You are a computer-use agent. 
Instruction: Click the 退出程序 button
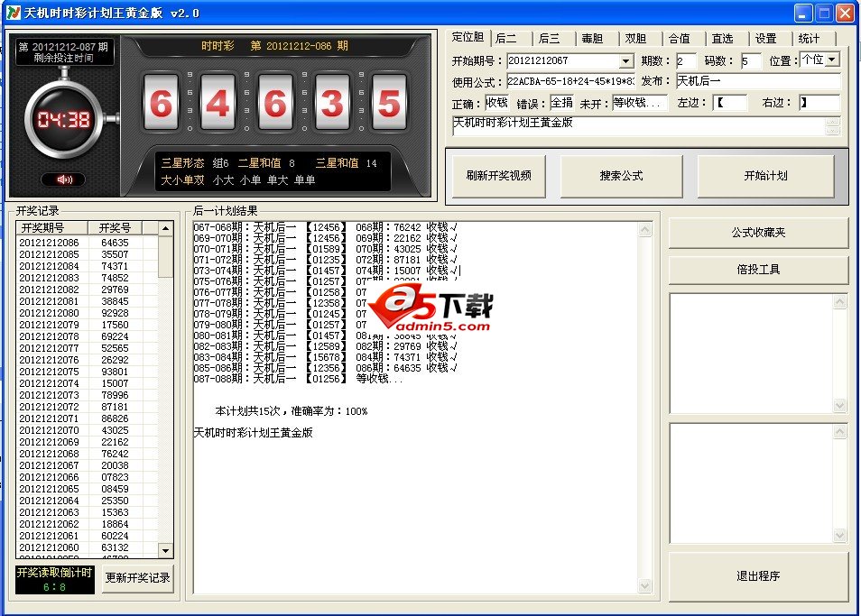[x=758, y=576]
